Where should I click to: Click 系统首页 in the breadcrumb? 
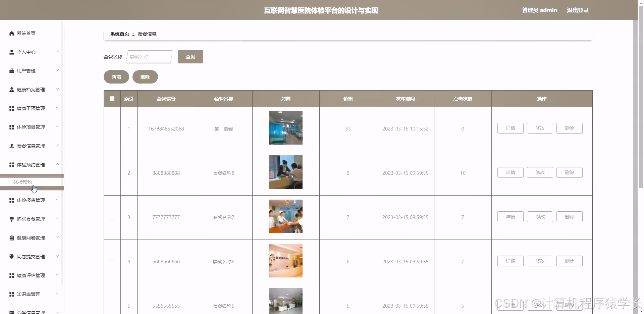click(x=120, y=34)
